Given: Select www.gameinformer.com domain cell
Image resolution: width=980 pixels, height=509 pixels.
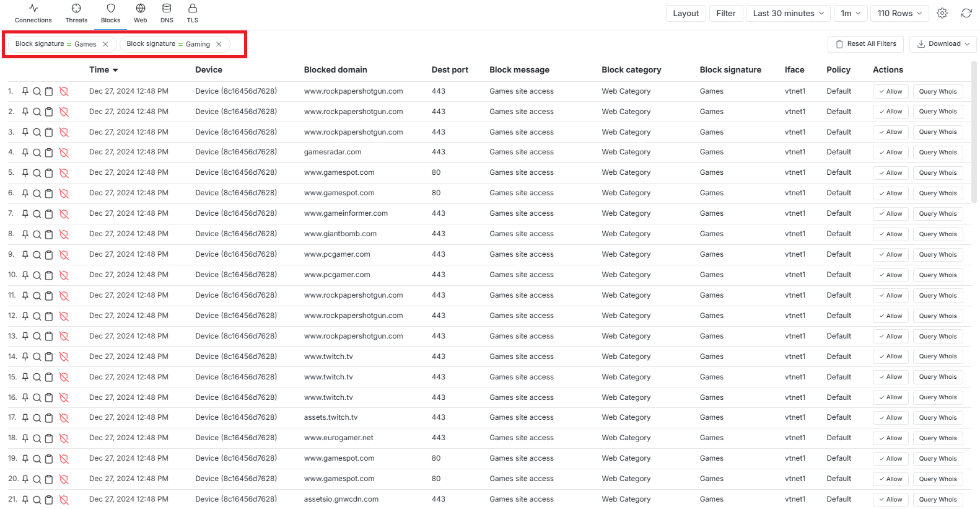Looking at the screenshot, I should pos(346,213).
